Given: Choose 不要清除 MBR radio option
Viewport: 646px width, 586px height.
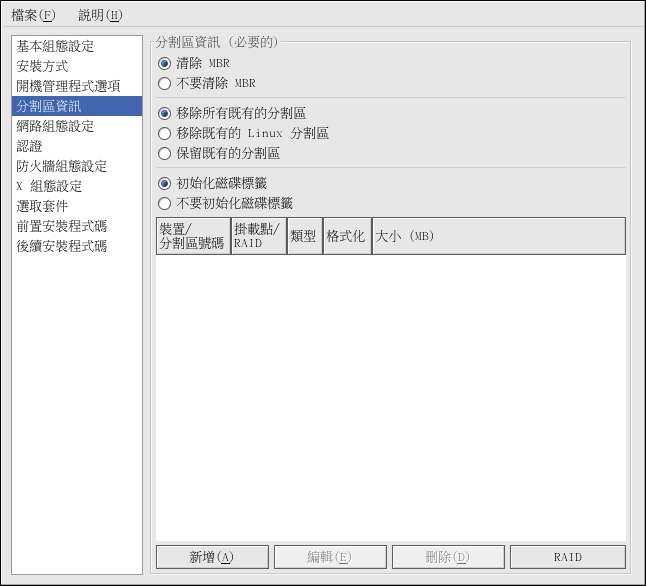Looking at the screenshot, I should click(165, 84).
